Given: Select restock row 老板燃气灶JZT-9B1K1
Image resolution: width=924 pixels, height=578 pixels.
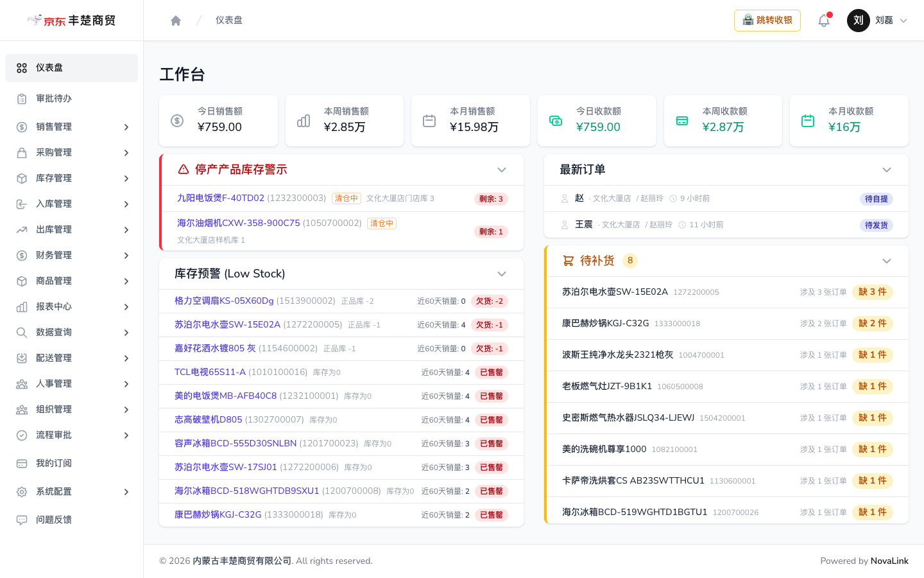Looking at the screenshot, I should [726, 387].
